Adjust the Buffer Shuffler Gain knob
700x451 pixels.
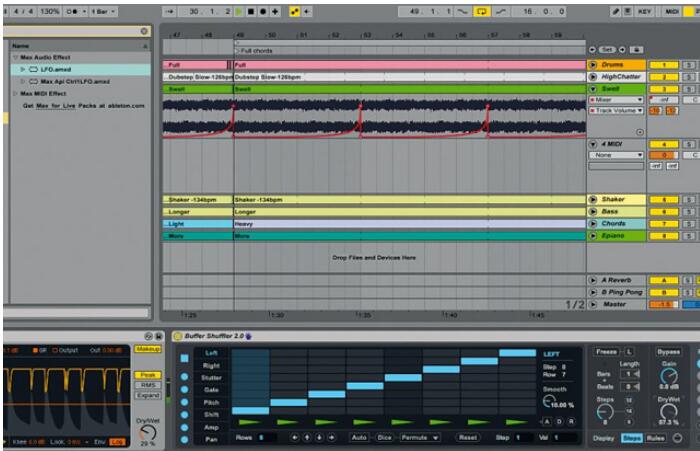(x=668, y=376)
